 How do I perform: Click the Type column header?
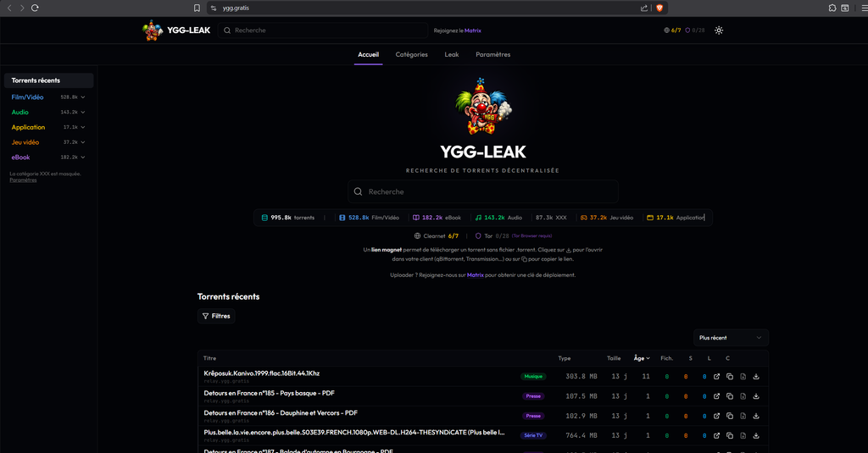click(564, 358)
